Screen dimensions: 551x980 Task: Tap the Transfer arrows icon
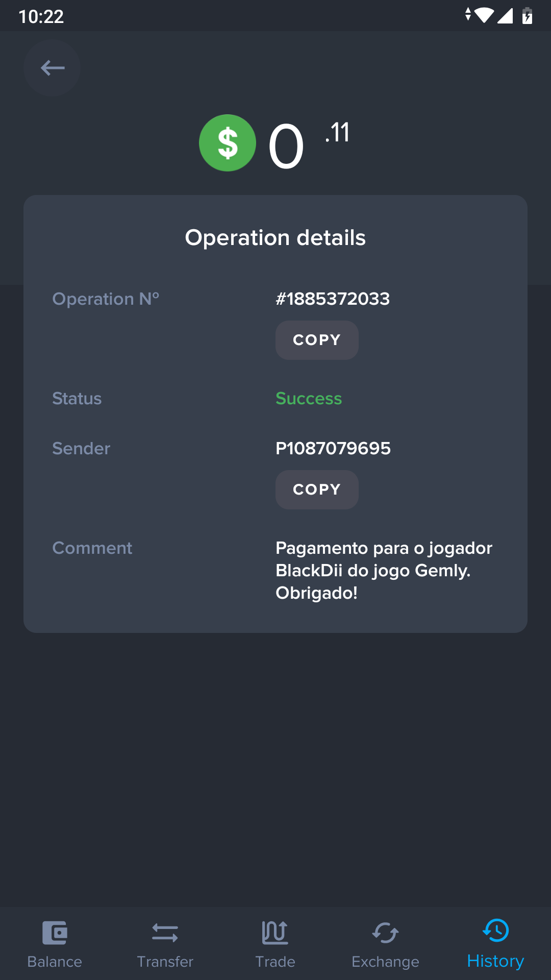click(165, 933)
